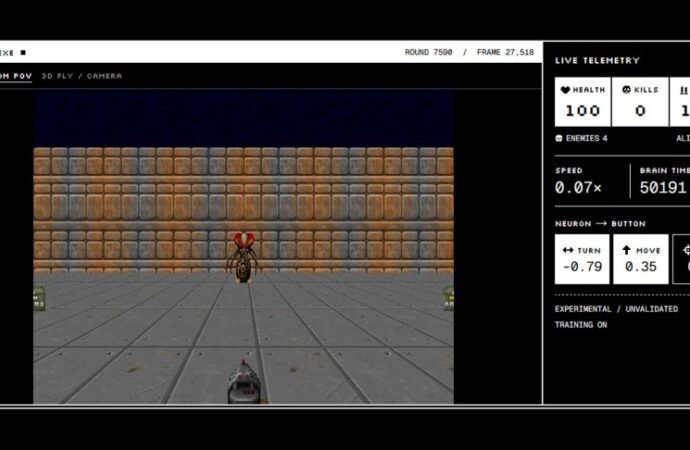Click the up arrow Move icon
690x450 pixels.
(626, 250)
